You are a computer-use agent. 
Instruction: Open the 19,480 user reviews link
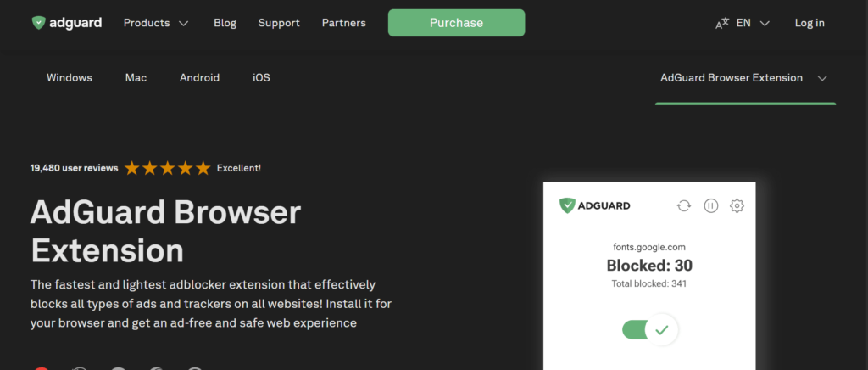(x=74, y=168)
